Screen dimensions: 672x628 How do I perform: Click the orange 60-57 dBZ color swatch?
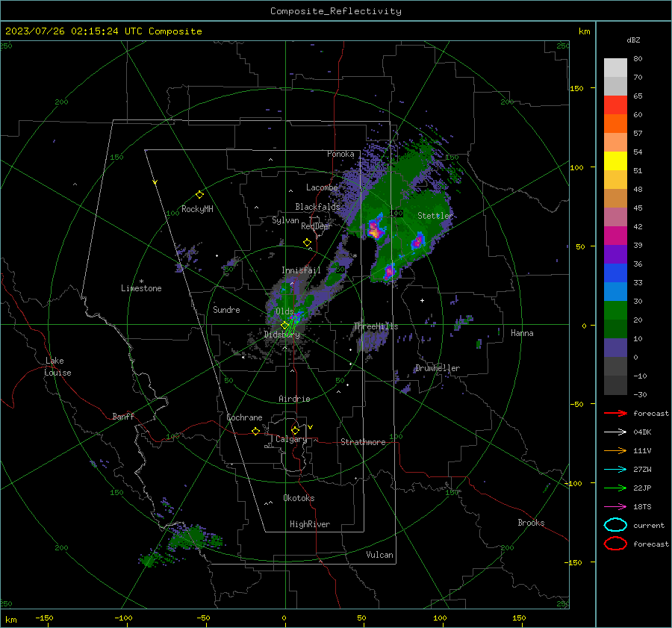click(x=615, y=124)
